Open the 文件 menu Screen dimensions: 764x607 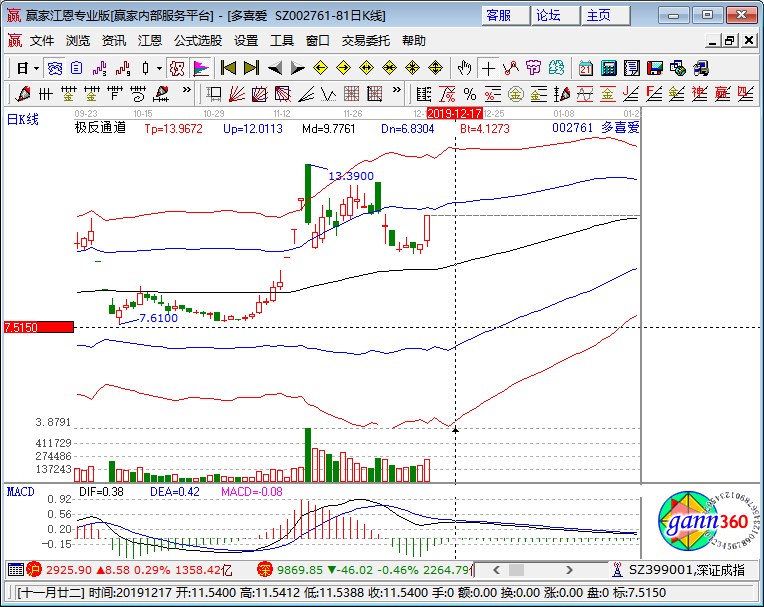point(42,41)
